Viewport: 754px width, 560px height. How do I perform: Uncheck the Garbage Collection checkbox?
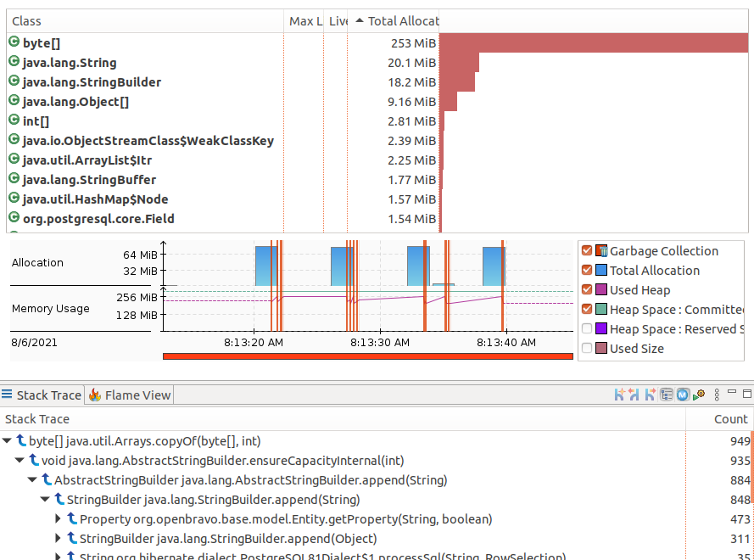pos(587,251)
